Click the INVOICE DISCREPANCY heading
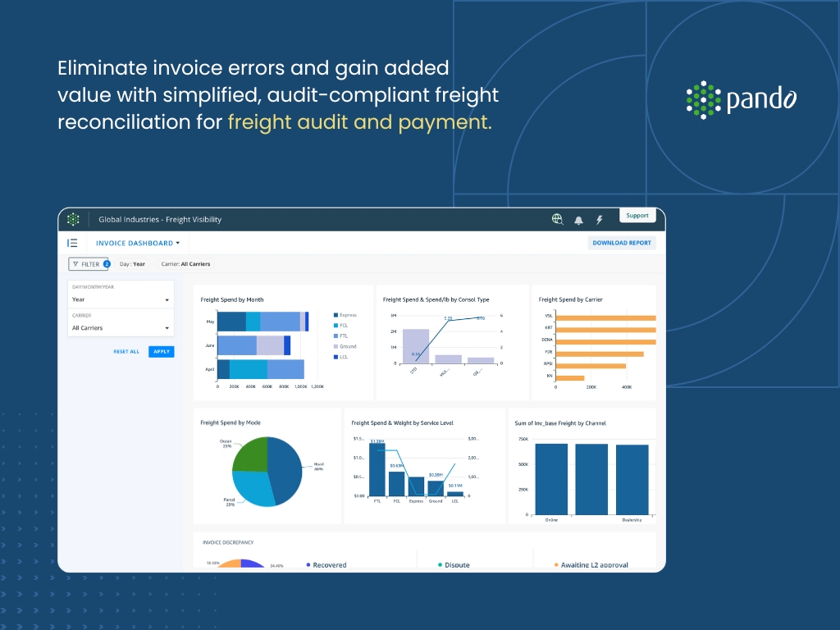Image resolution: width=840 pixels, height=630 pixels. coord(228,542)
